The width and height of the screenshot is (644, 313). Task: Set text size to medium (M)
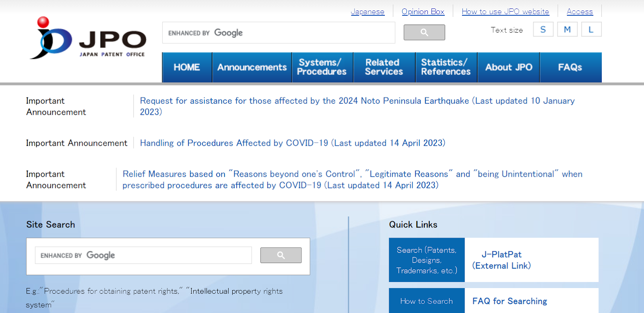(567, 29)
